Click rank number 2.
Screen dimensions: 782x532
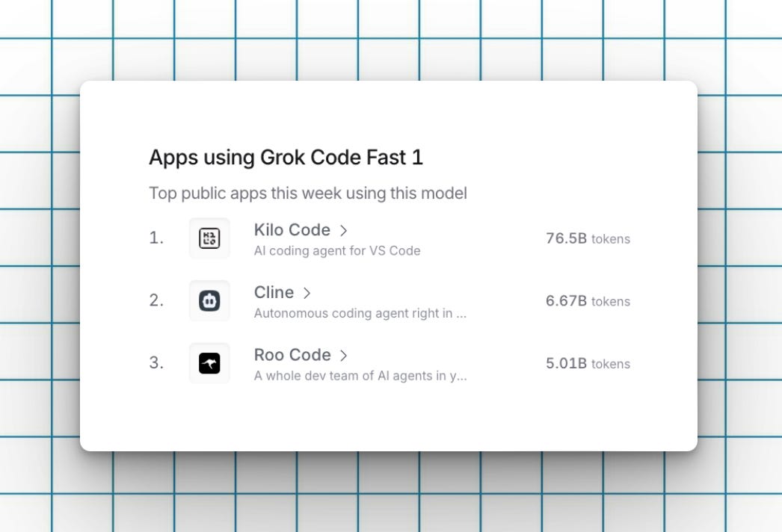point(156,300)
